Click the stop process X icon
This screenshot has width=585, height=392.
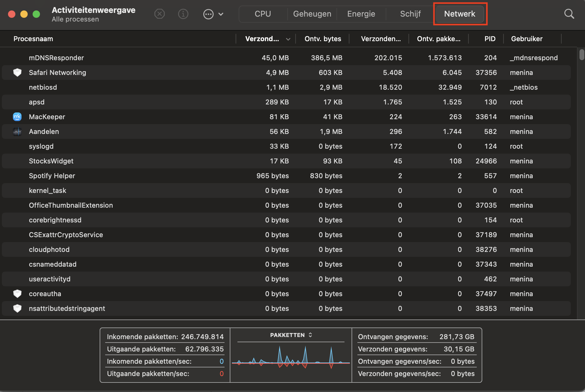pos(159,14)
